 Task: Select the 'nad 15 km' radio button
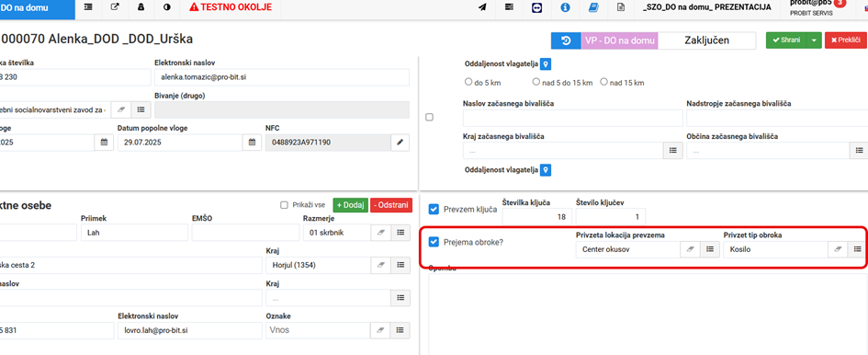coord(604,82)
